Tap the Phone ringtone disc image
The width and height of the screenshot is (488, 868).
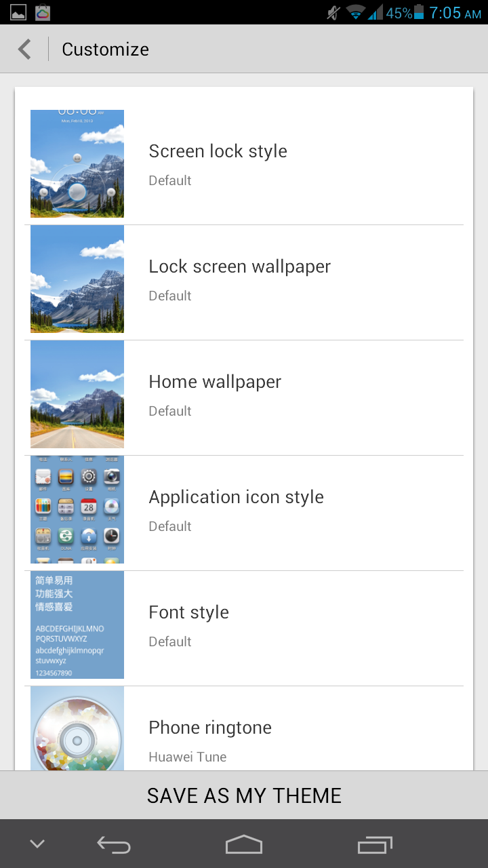tap(77, 728)
